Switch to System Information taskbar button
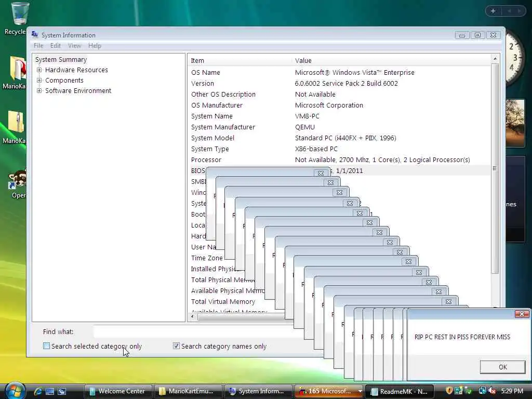This screenshot has height=399, width=532. [258, 391]
